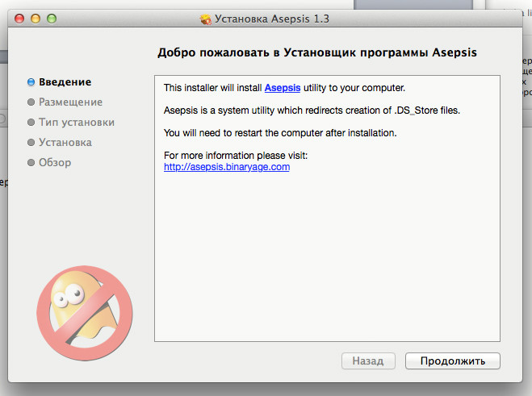Screen dimensions: 532x396
Task: Go to the Тип установки step label
Action: (77, 123)
